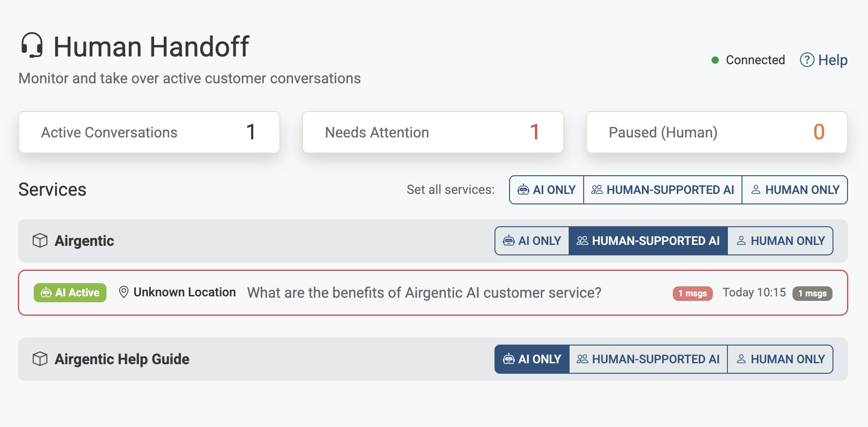Set all services to Human-Supported AI
The height and width of the screenshot is (427, 868).
(662, 190)
